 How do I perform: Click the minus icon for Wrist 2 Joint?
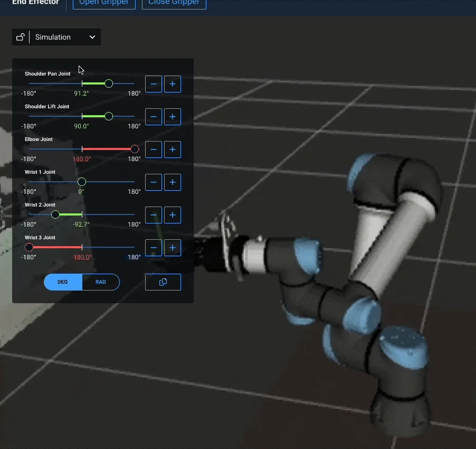[154, 215]
